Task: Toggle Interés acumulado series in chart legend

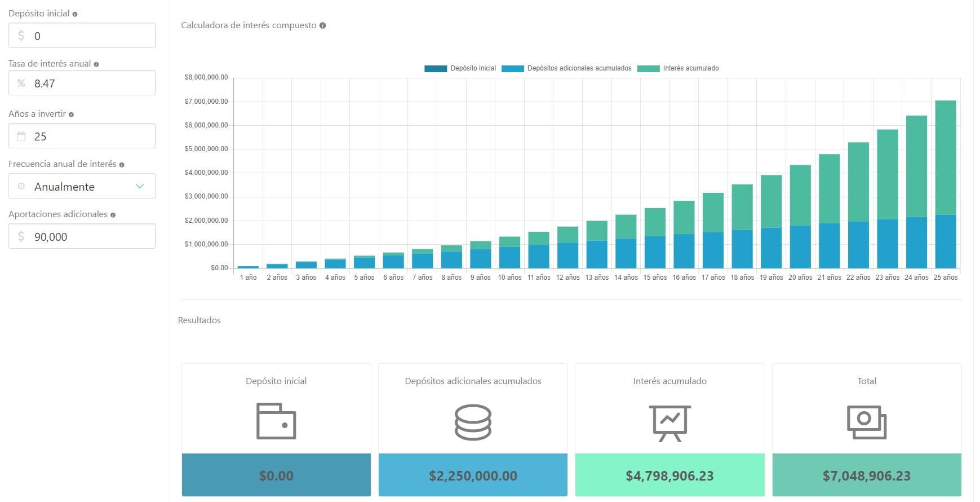Action: 678,68
